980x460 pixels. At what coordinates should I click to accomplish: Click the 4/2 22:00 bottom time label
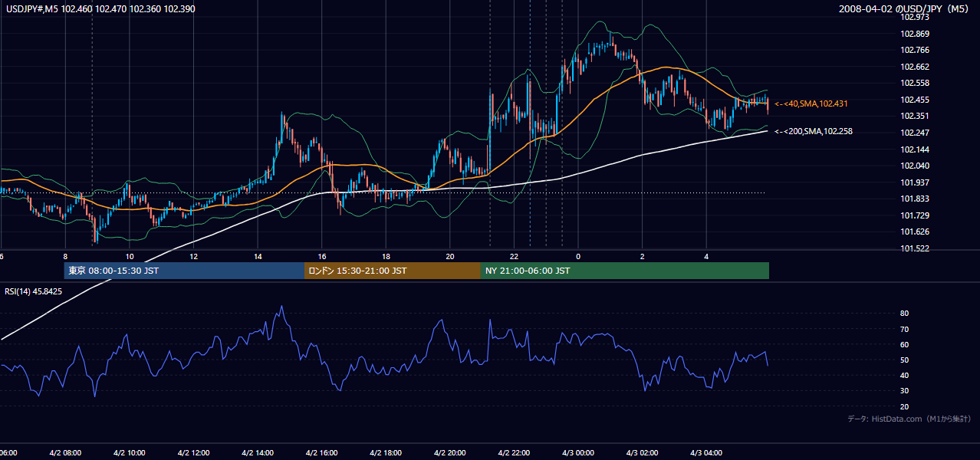point(515,452)
